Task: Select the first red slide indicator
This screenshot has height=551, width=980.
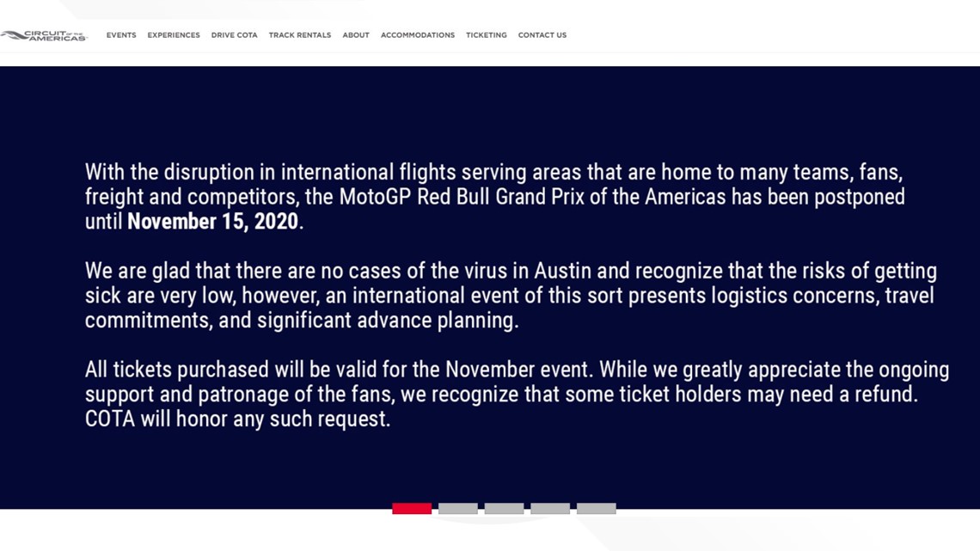Action: [x=412, y=509]
